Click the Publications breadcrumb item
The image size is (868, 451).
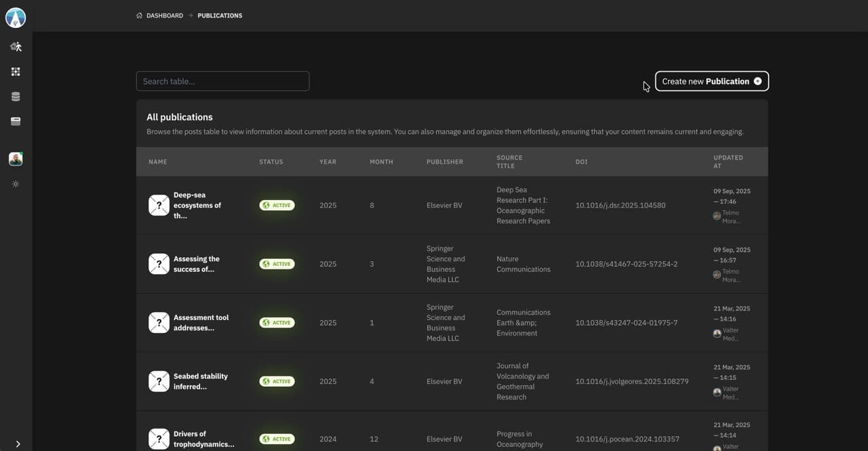tap(220, 16)
